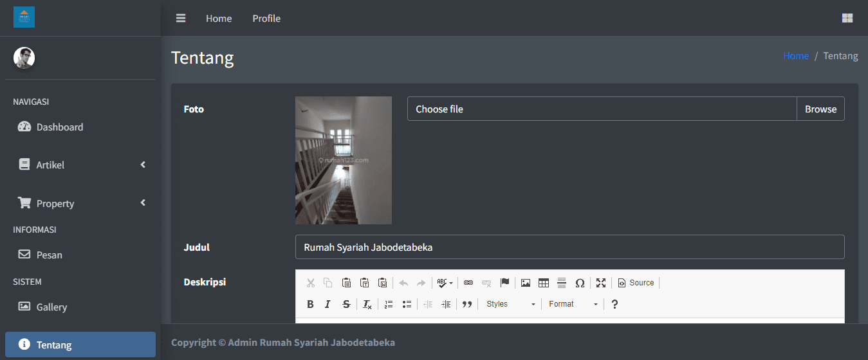The image size is (868, 360).
Task: Click the anchor flag icon
Action: 504,283
